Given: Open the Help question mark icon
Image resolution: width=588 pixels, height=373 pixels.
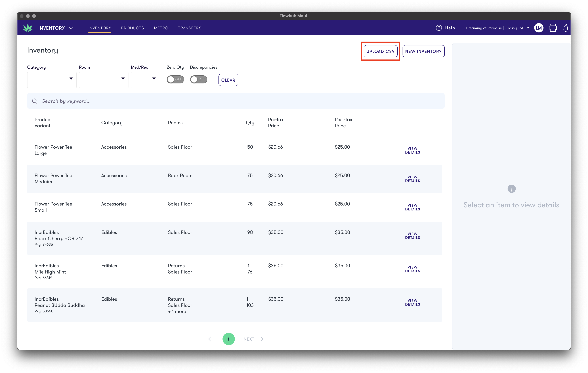Looking at the screenshot, I should coord(439,28).
